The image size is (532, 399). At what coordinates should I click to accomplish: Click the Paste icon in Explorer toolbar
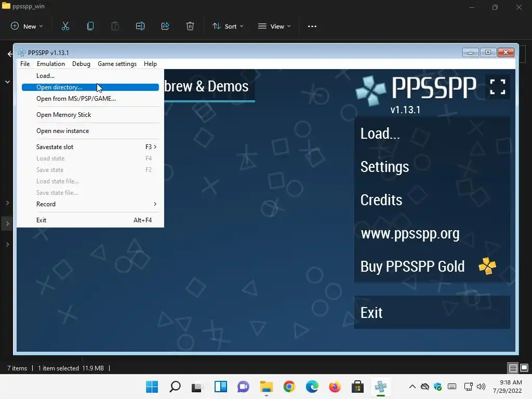pyautogui.click(x=115, y=26)
